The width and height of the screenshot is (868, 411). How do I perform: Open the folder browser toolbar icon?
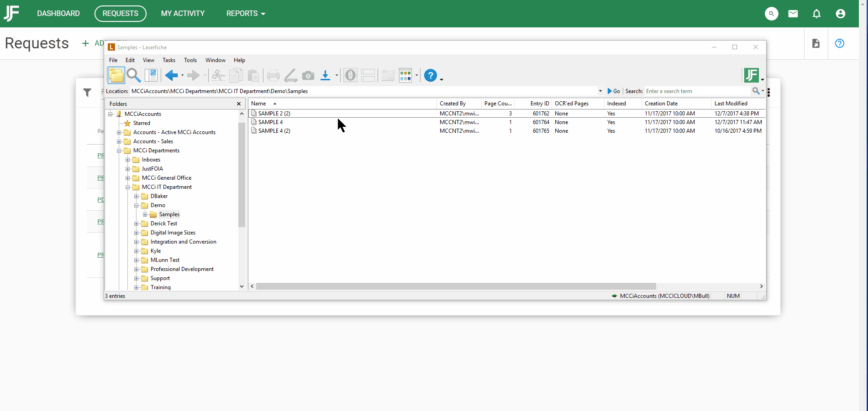[116, 75]
